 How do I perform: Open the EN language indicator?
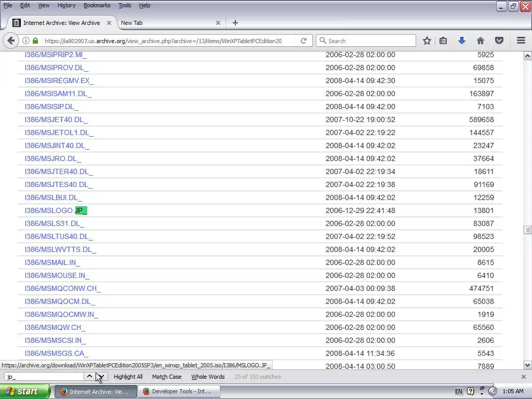pyautogui.click(x=458, y=391)
